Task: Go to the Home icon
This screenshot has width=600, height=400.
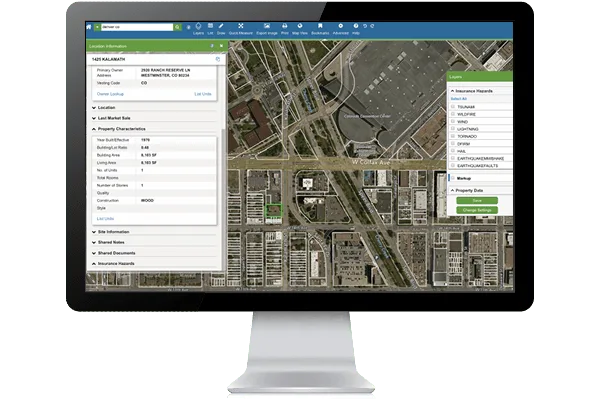Action: tap(89, 27)
